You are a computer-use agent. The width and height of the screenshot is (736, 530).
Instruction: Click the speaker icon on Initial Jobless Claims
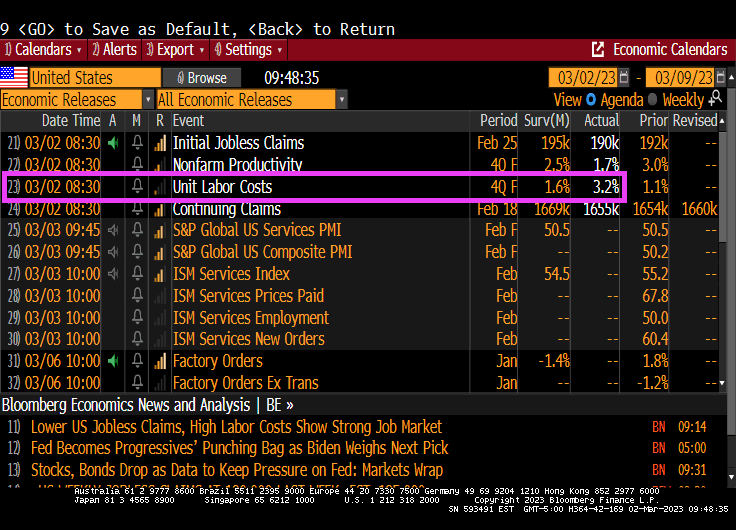(113, 143)
